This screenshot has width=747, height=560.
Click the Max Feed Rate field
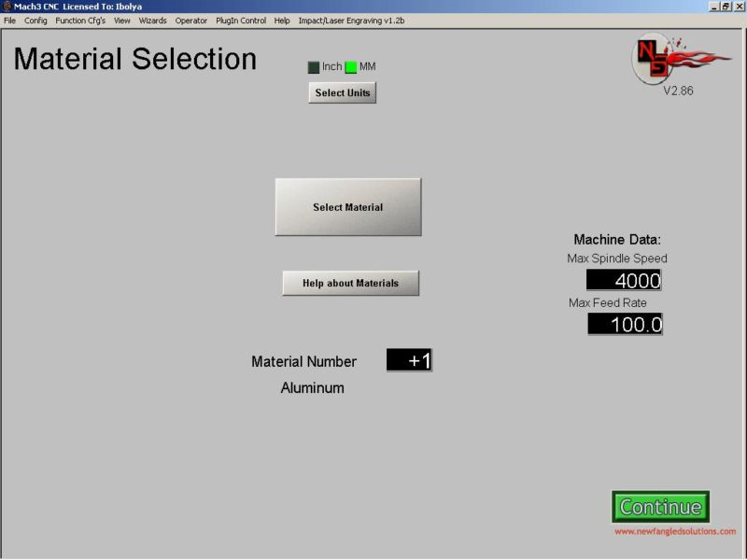625,325
